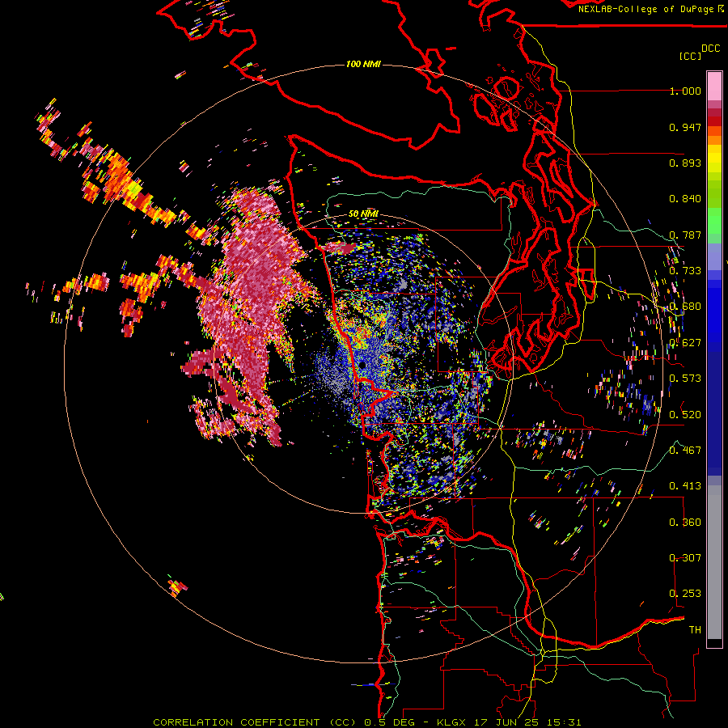
Task: Click the 0.413 scale value
Action: (x=685, y=486)
